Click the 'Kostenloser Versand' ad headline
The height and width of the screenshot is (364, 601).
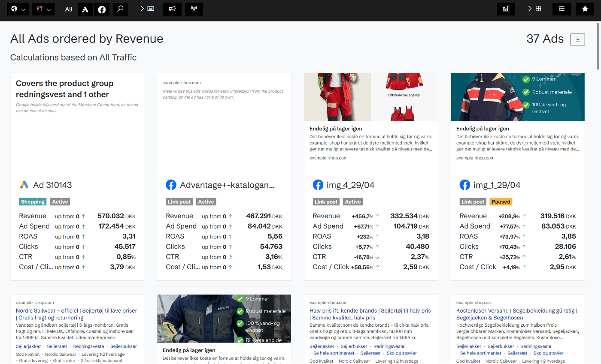(x=517, y=314)
